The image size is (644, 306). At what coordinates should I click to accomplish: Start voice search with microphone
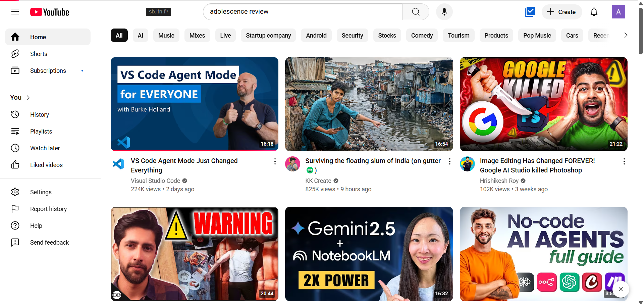(x=444, y=12)
